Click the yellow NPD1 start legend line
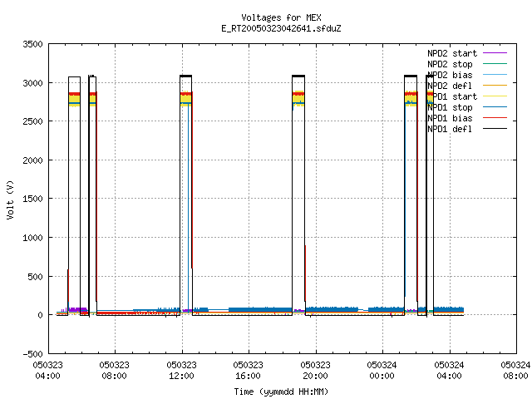Image resolution: width=532 pixels, height=399 pixels. tap(495, 96)
